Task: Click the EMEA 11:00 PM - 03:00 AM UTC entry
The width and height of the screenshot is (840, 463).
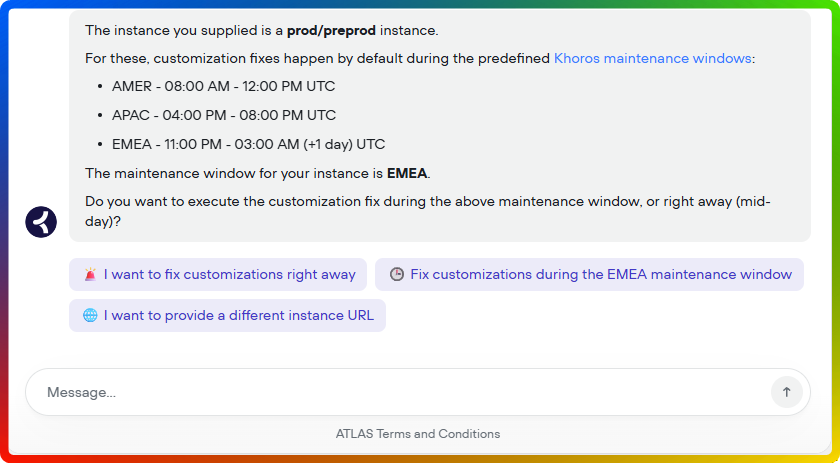Action: click(248, 144)
